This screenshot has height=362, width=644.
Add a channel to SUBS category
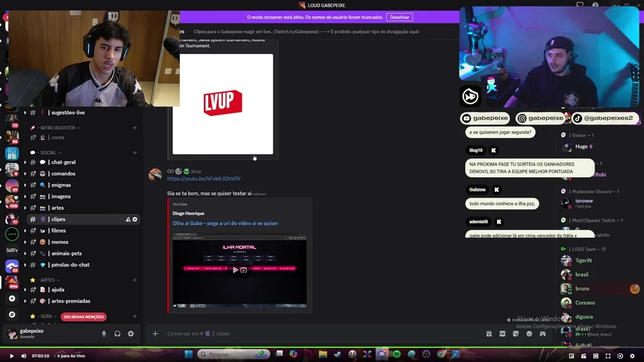click(x=135, y=316)
